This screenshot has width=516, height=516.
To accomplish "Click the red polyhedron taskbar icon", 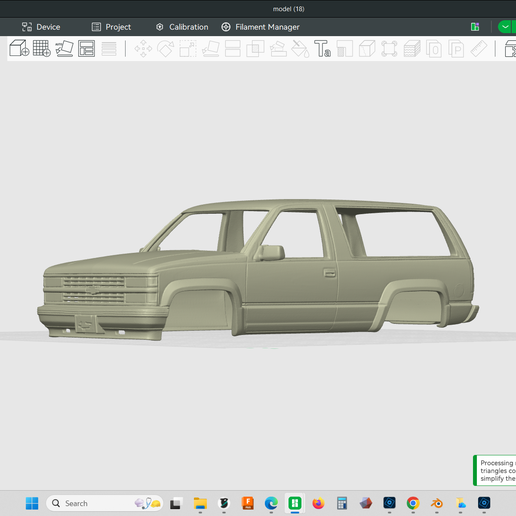I will tap(366, 503).
